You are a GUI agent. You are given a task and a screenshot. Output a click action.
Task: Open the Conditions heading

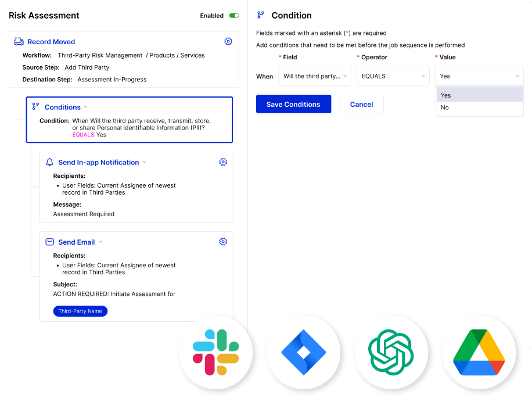(63, 107)
